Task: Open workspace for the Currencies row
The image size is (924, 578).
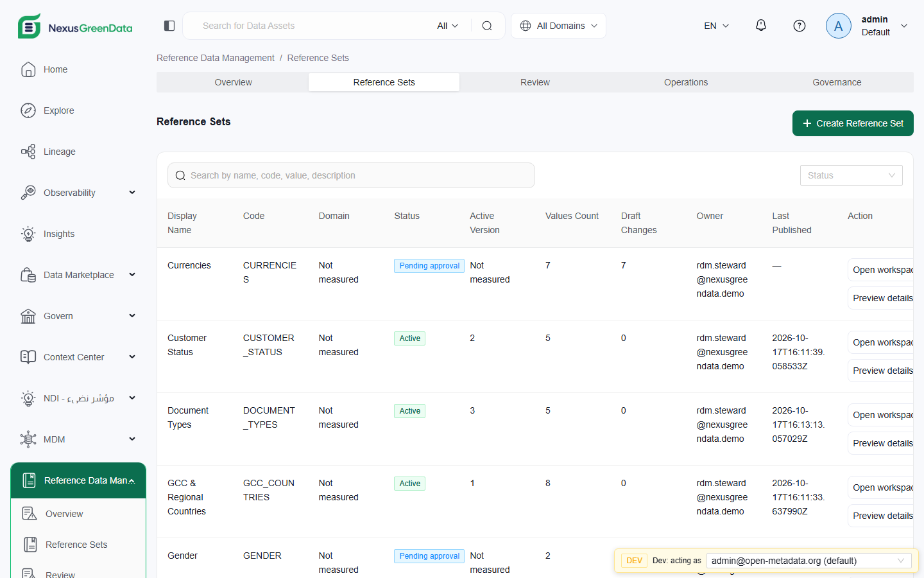Action: (x=882, y=270)
